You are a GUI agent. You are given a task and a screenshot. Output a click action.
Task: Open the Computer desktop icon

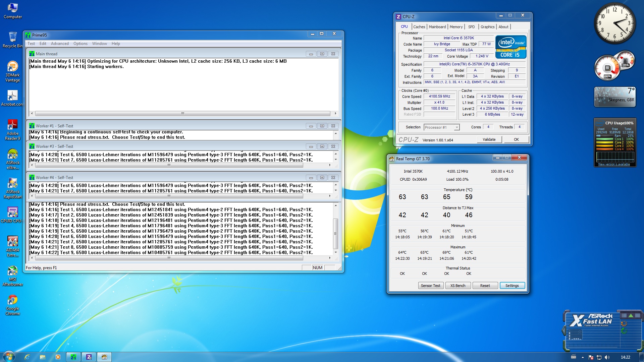(x=12, y=10)
